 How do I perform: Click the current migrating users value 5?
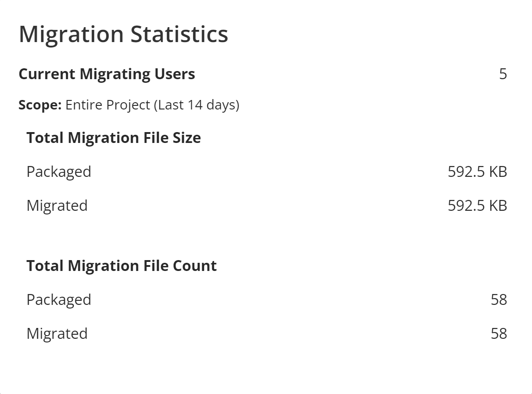pos(503,74)
